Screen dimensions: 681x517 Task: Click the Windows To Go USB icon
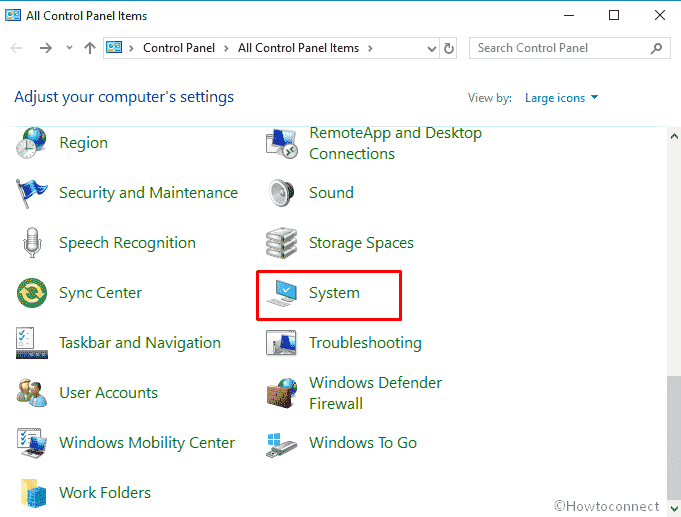pyautogui.click(x=282, y=443)
